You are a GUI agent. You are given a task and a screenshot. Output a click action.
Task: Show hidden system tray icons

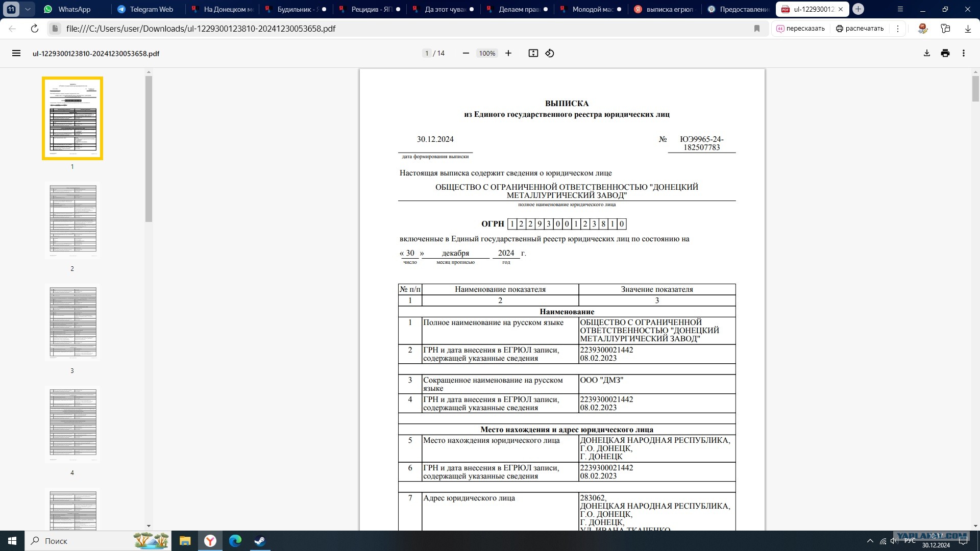(x=870, y=541)
